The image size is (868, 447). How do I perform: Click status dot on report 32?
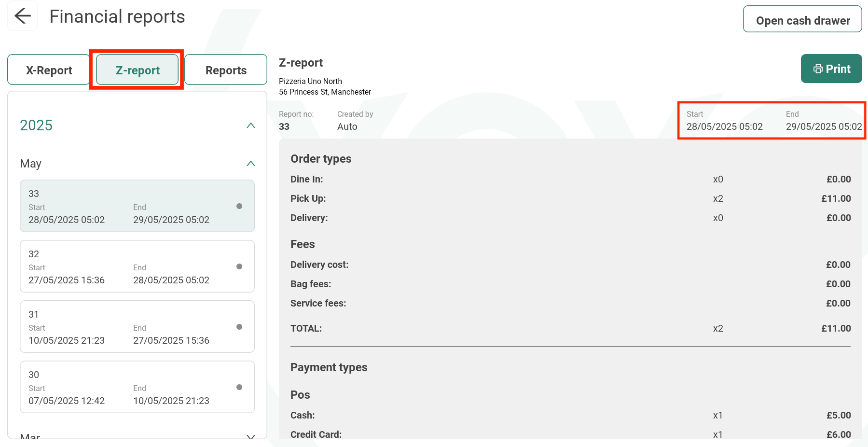239,266
